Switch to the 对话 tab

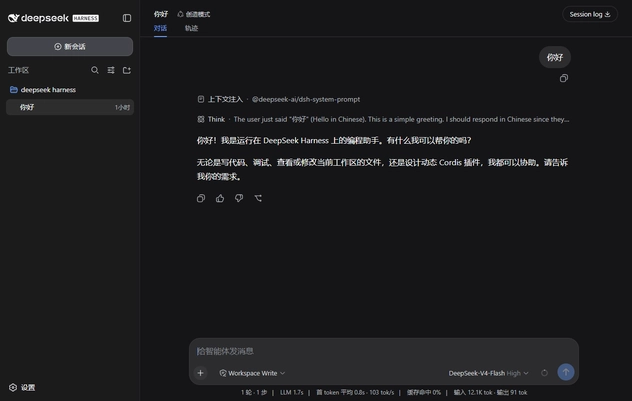pyautogui.click(x=160, y=28)
